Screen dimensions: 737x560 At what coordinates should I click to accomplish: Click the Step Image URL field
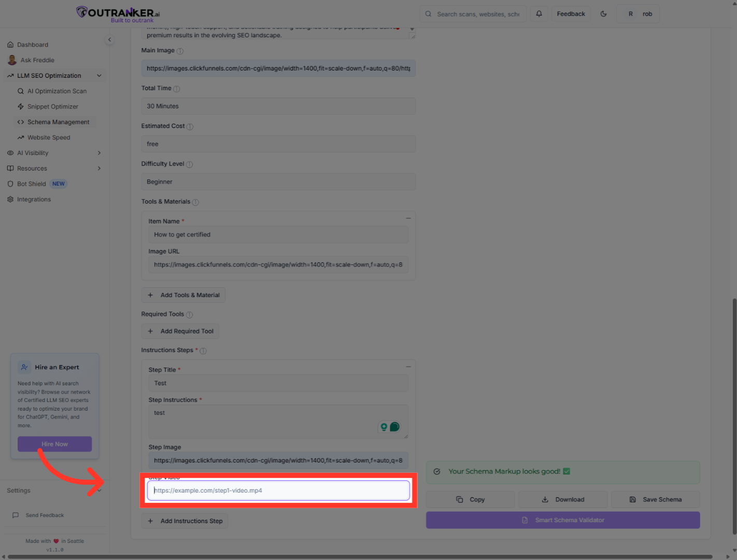point(278,460)
